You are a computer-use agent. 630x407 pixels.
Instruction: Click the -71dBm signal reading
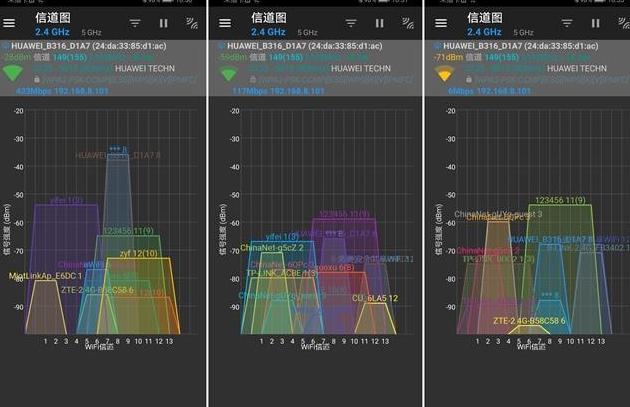pos(448,57)
